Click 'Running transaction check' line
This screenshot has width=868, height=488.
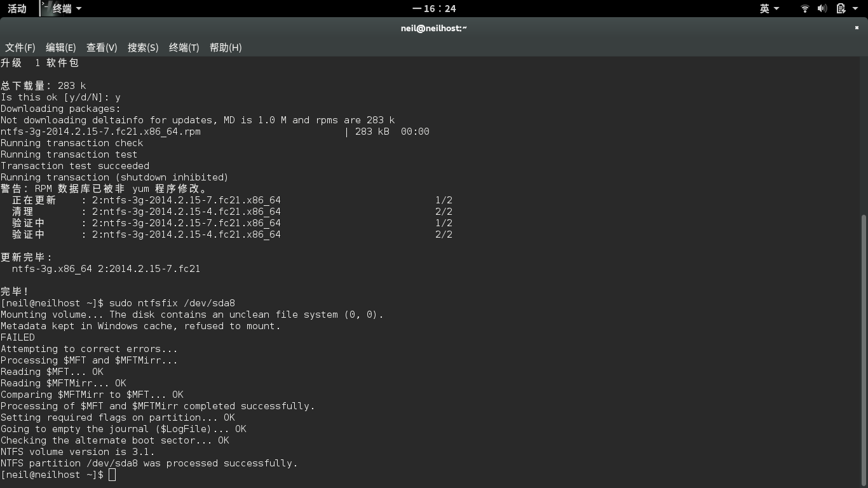pos(72,143)
